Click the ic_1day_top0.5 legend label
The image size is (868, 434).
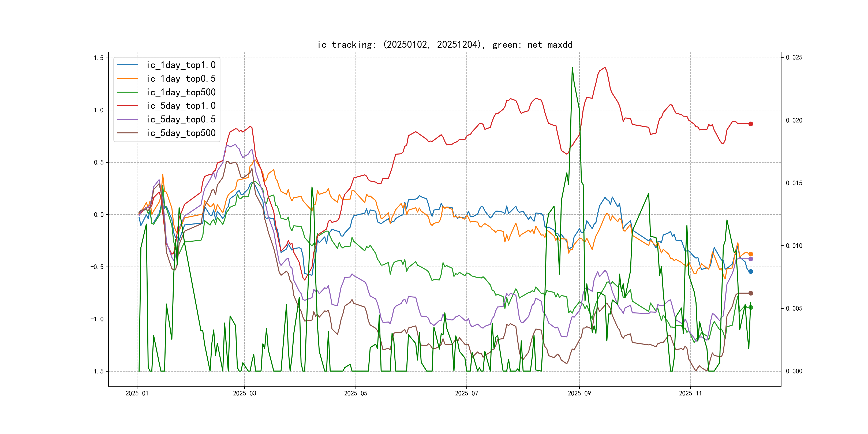(x=181, y=78)
